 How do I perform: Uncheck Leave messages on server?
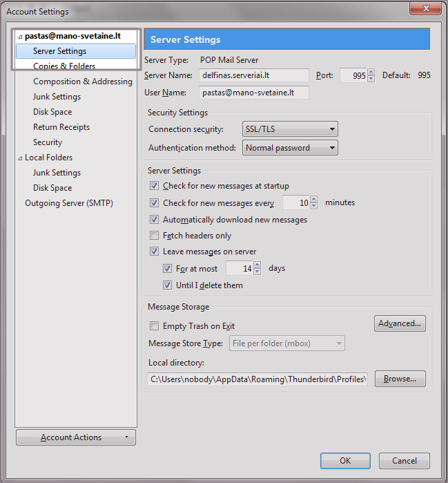point(155,252)
